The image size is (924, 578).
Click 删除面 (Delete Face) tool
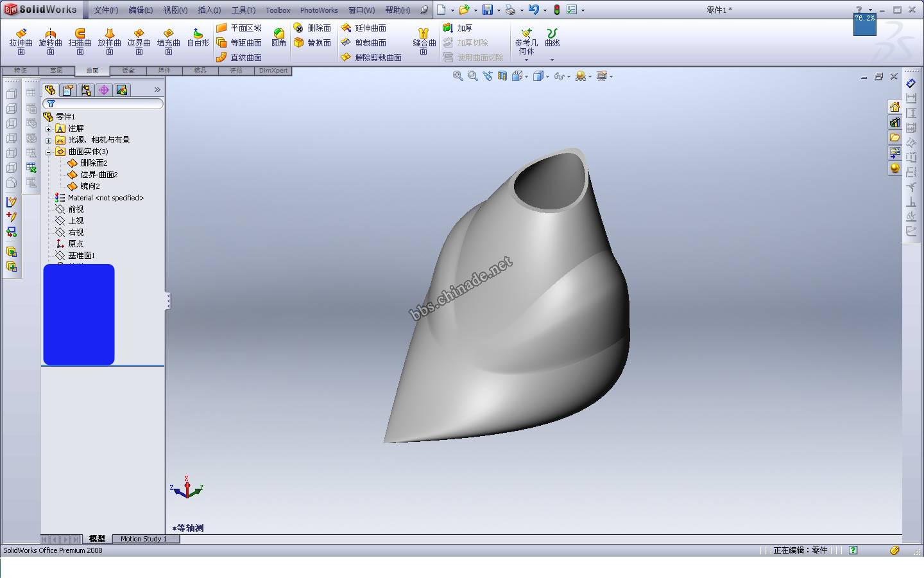click(x=312, y=28)
